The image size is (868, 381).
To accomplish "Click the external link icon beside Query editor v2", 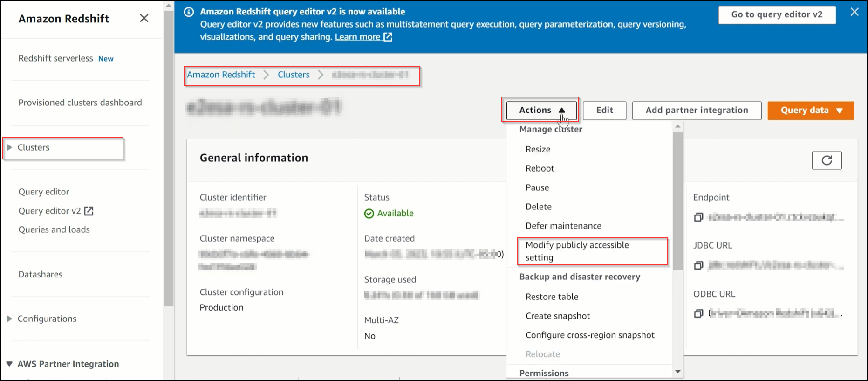I will pos(89,211).
